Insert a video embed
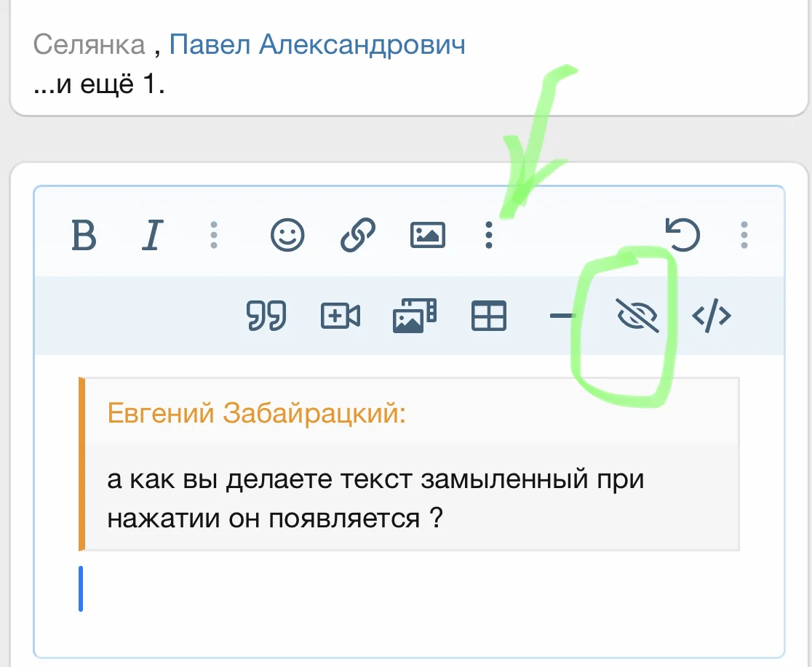The width and height of the screenshot is (812, 667). pos(341,316)
